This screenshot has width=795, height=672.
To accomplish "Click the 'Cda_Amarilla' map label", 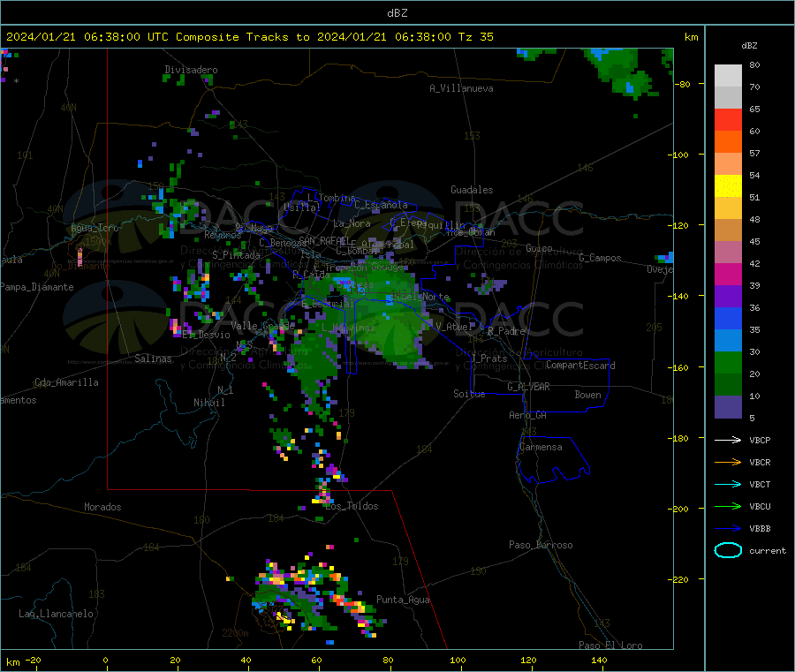I will [x=66, y=382].
